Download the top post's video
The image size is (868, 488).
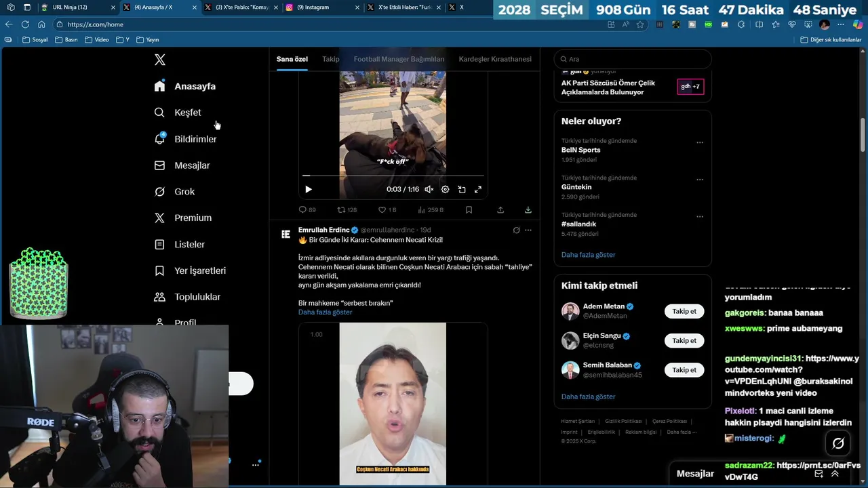pyautogui.click(x=528, y=210)
